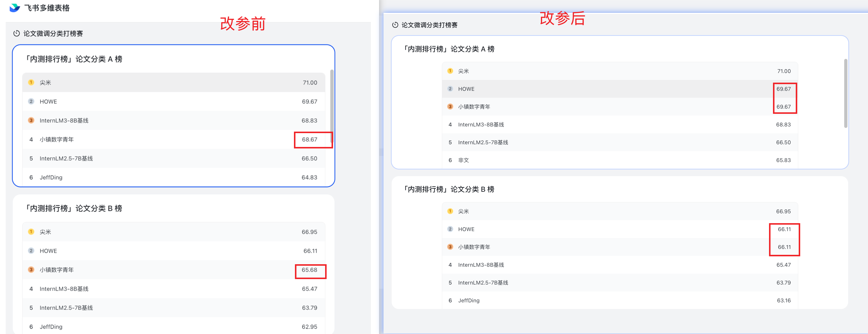Click the clock icon in the left panel header

click(x=16, y=33)
